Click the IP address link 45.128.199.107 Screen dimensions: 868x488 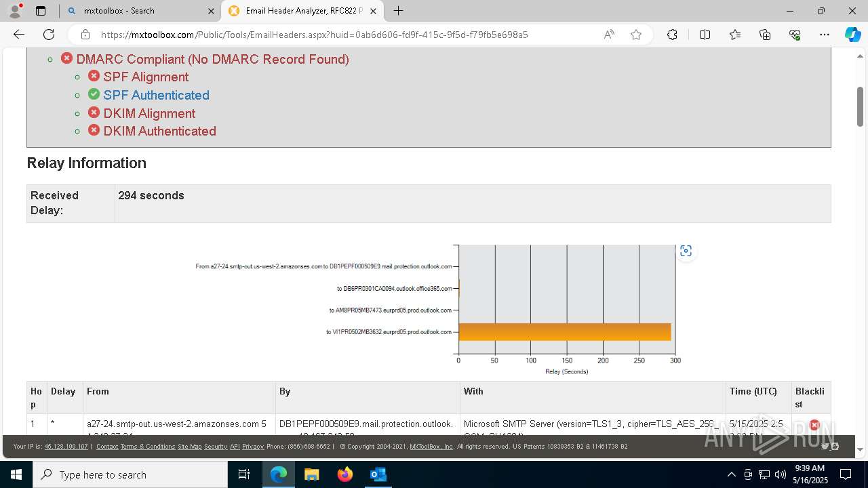[x=66, y=447]
